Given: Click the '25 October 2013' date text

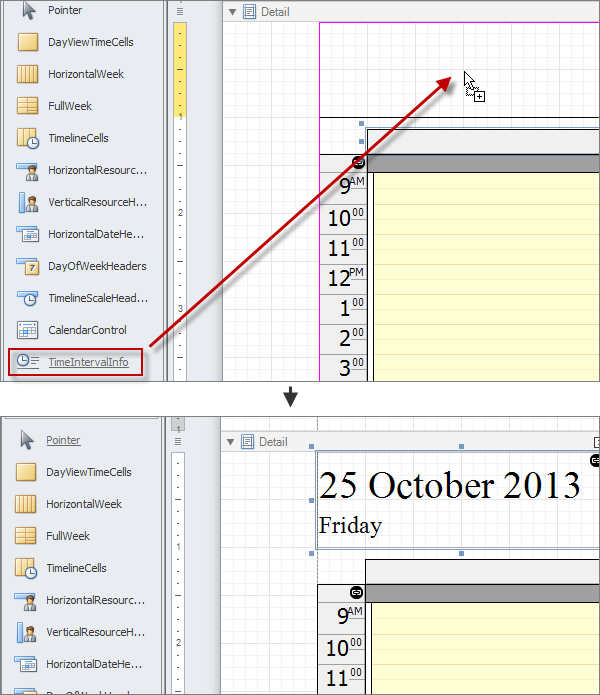Looking at the screenshot, I should (449, 485).
